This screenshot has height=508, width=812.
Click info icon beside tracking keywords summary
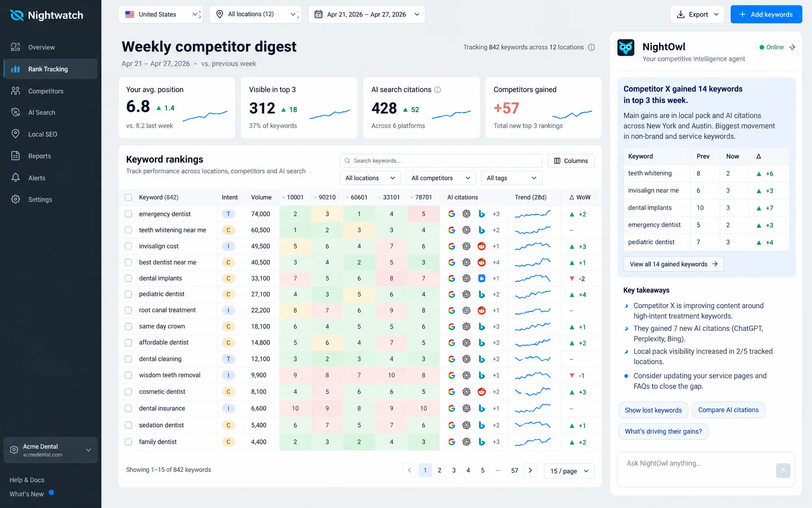click(591, 47)
